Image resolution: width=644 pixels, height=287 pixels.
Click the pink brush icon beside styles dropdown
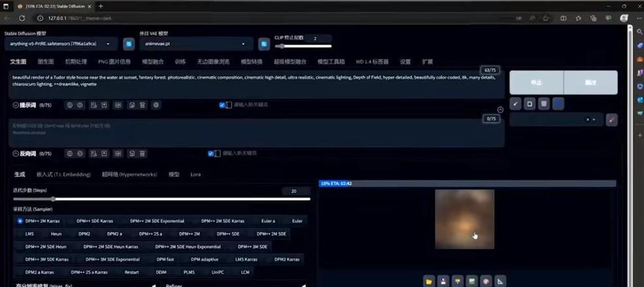tap(611, 120)
